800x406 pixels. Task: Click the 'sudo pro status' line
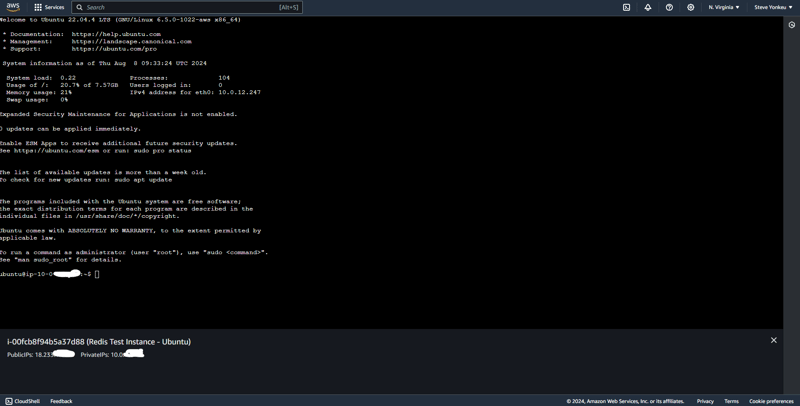point(95,151)
